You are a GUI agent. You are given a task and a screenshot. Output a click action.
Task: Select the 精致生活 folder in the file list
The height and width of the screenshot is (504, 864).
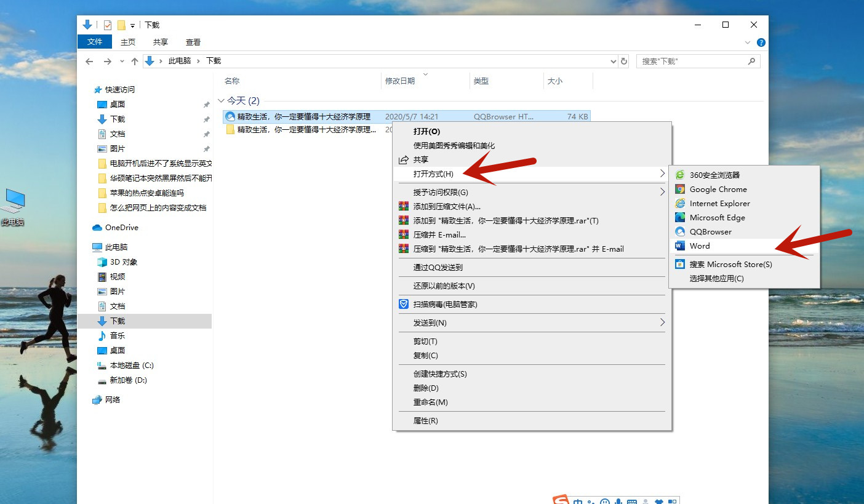306,129
